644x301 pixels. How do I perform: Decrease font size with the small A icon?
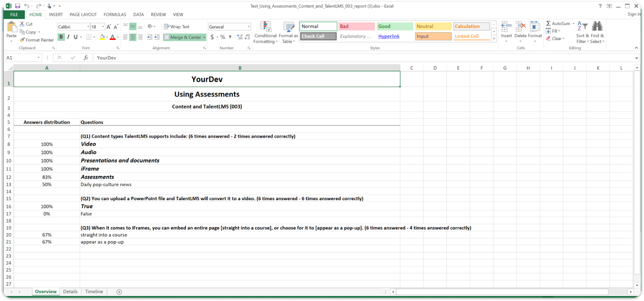116,27
